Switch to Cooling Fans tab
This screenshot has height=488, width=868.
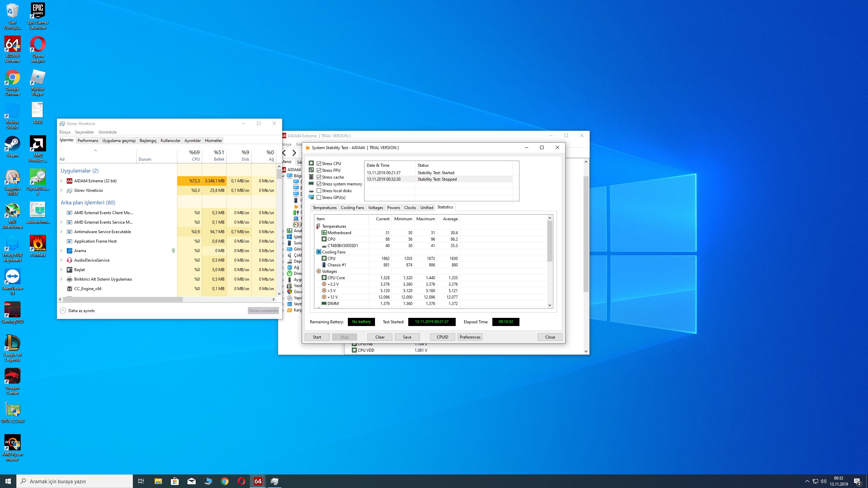352,208
